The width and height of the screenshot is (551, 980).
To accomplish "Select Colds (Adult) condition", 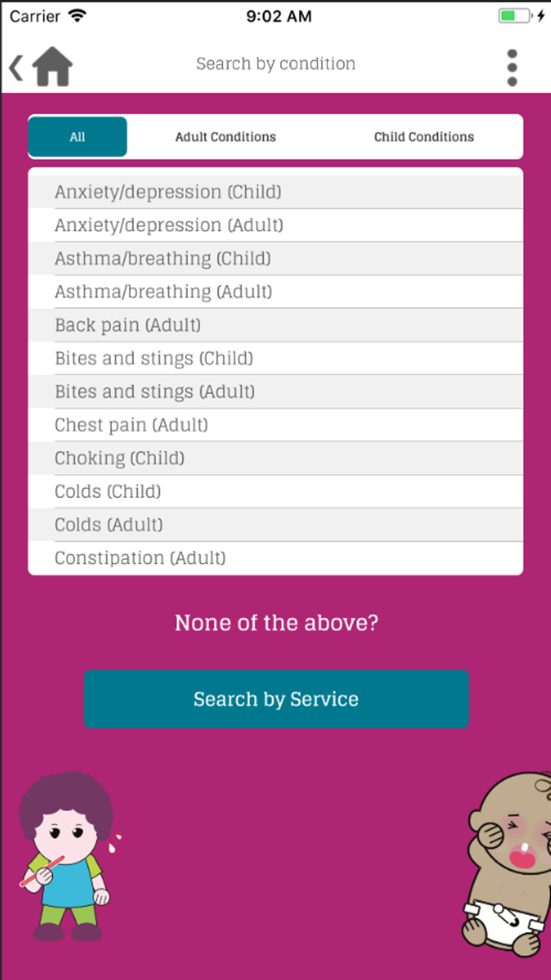I will click(275, 525).
